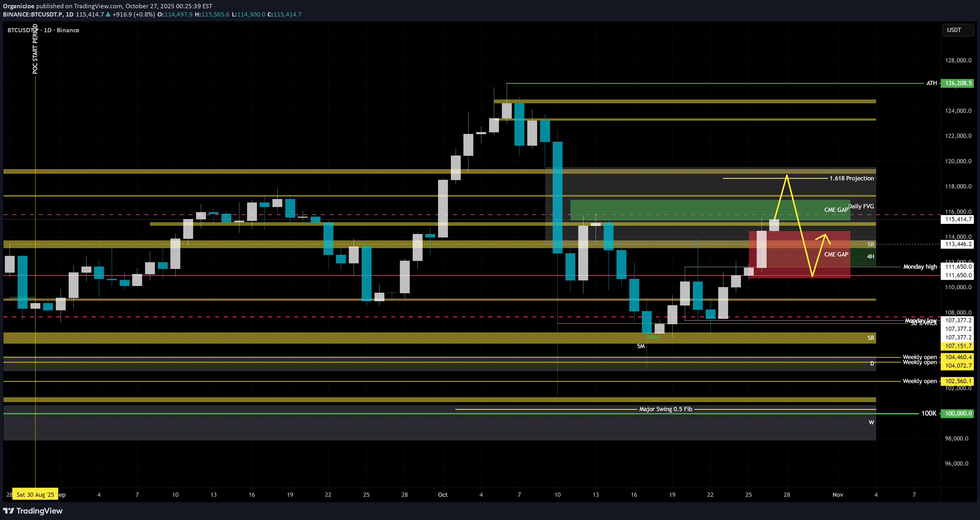980x520 pixels.
Task: Click the OrganicJoe author name
Action: click(19, 6)
